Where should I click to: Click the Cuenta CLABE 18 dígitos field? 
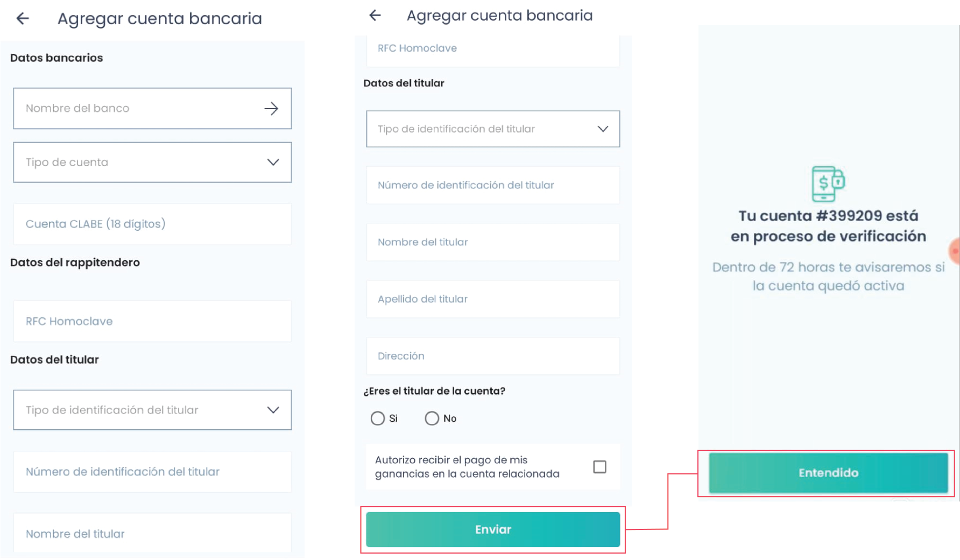(152, 224)
